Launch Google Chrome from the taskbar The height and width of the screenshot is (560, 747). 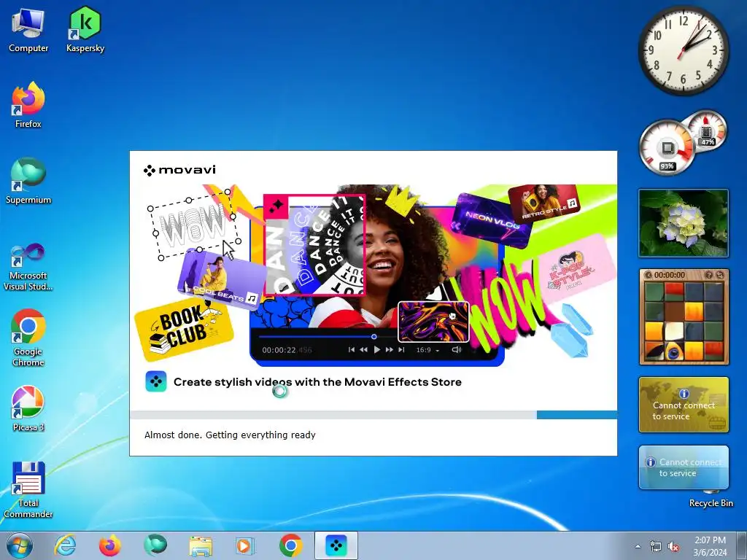pos(290,545)
